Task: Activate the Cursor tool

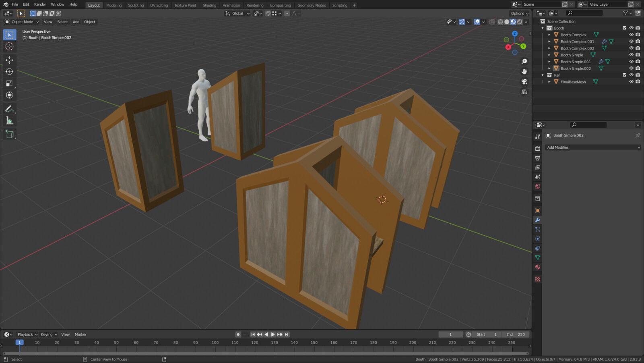Action: coord(10,47)
